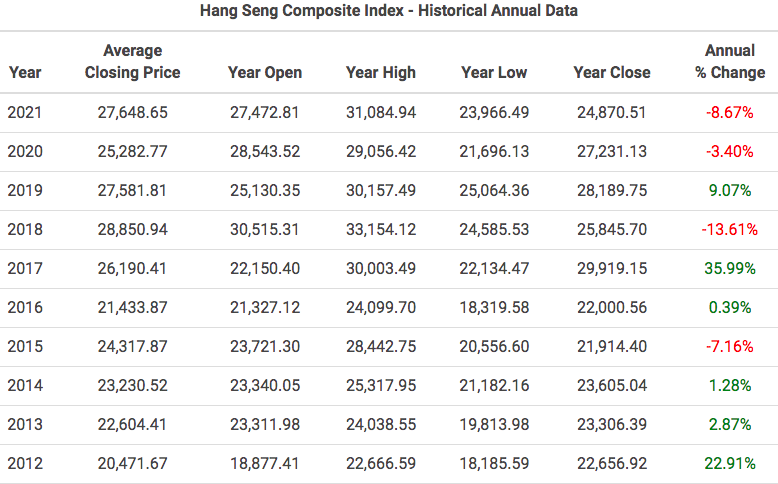The image size is (778, 484).
Task: Click year open value 27,472.81
Action: [264, 113]
